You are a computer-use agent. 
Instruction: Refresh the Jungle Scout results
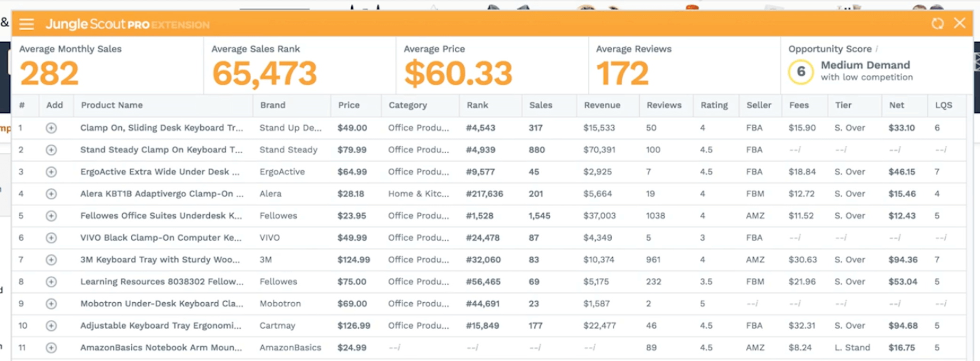click(937, 24)
